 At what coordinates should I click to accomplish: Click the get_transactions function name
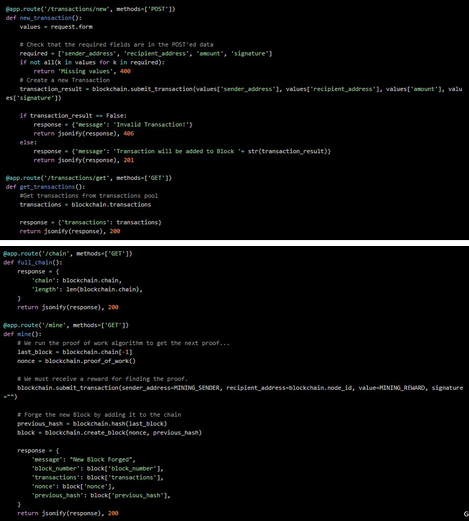coord(47,187)
